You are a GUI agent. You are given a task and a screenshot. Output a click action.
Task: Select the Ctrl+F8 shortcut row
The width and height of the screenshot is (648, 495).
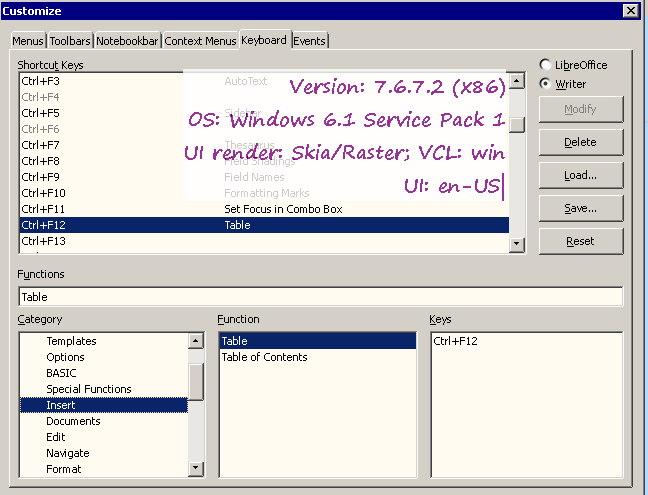264,161
